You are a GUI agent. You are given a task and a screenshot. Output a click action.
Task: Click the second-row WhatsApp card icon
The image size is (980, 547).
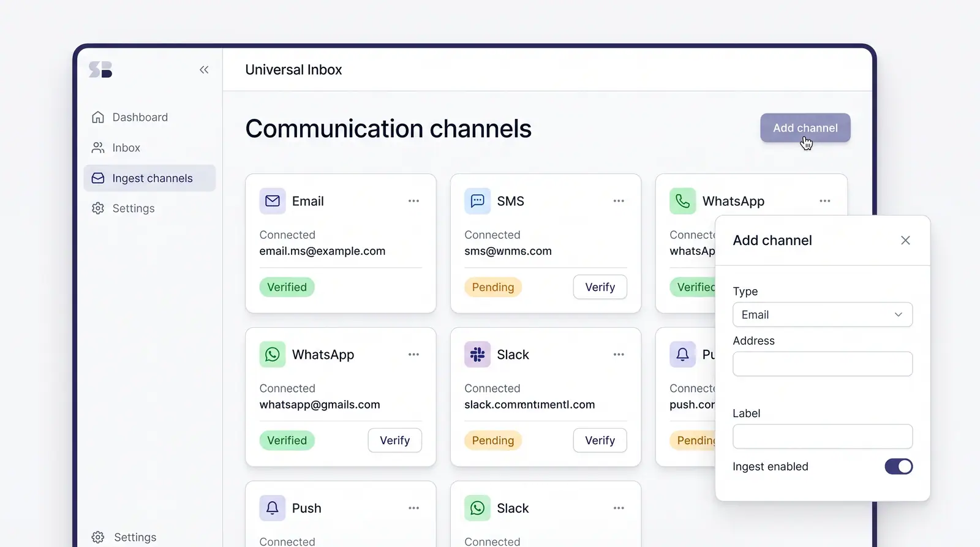click(x=273, y=355)
